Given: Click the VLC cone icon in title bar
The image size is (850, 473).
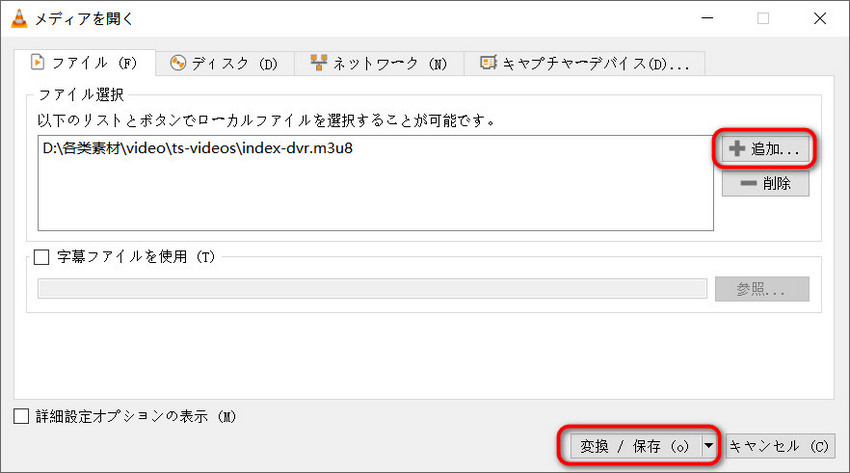Looking at the screenshot, I should [19, 18].
